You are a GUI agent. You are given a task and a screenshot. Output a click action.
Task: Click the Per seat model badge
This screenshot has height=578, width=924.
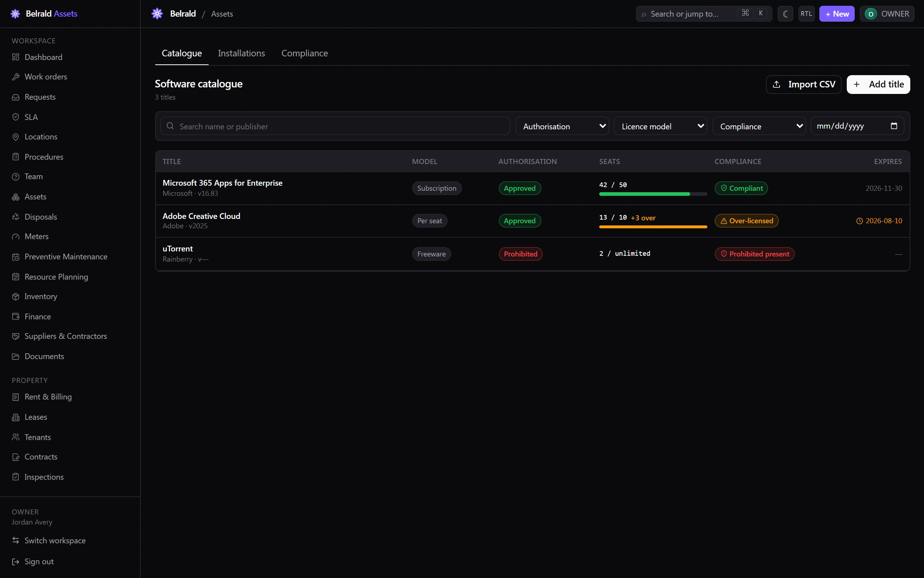(x=430, y=221)
